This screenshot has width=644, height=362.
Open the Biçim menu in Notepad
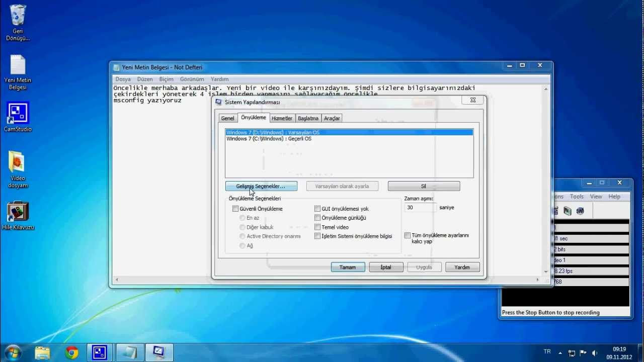point(166,79)
